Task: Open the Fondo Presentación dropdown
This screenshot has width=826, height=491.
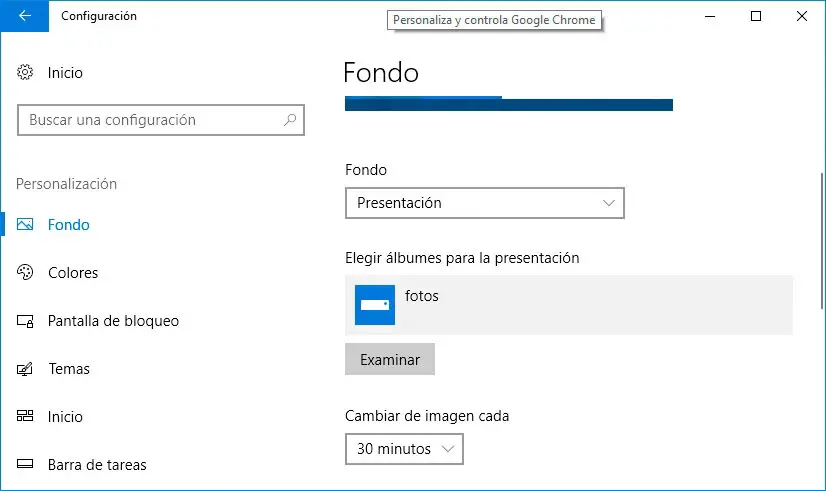Action: pyautogui.click(x=484, y=203)
